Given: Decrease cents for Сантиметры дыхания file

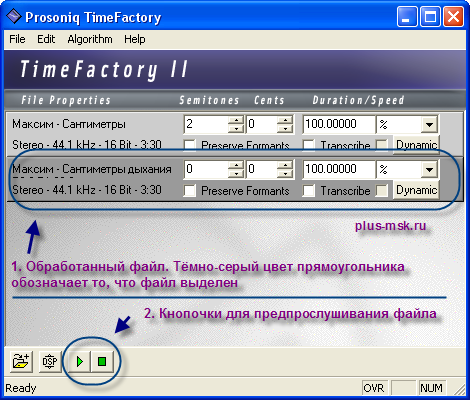Looking at the screenshot, I should pos(285,174).
